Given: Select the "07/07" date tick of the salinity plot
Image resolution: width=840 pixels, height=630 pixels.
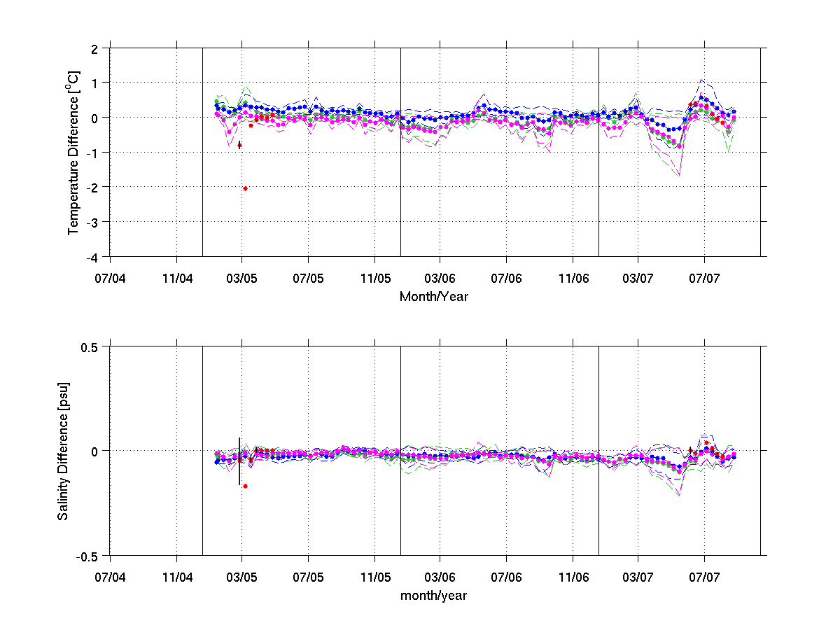Looking at the screenshot, I should tap(704, 577).
